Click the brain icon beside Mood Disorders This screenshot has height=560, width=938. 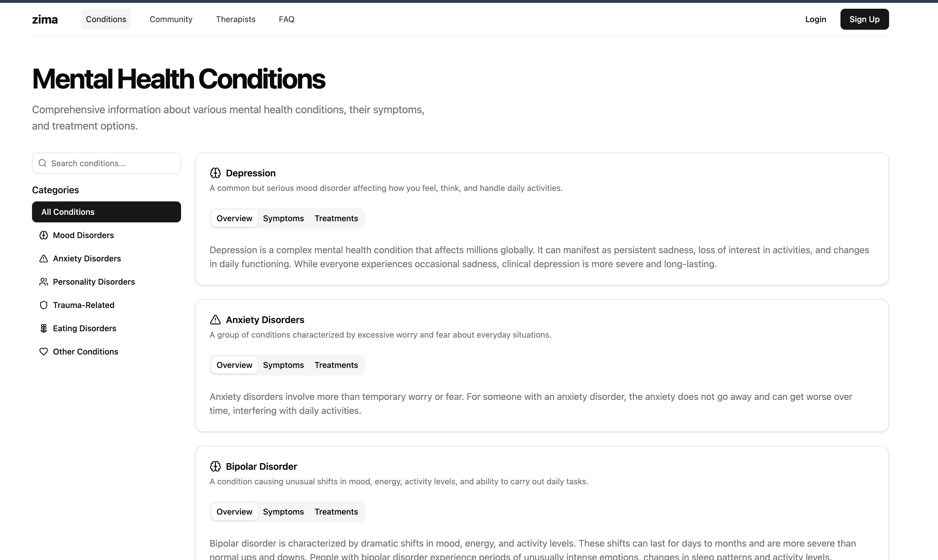[43, 235]
